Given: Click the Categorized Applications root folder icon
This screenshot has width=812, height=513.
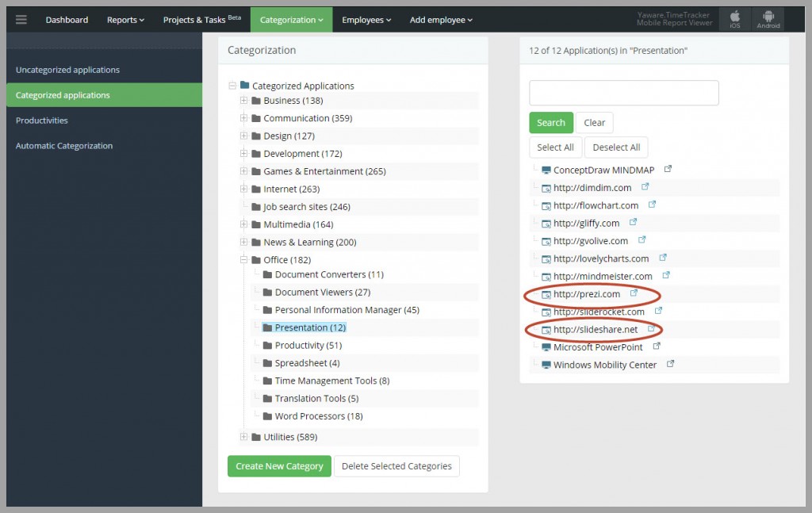Looking at the screenshot, I should (244, 85).
